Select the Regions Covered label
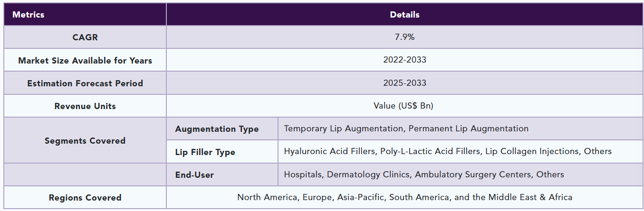Image resolution: width=644 pixels, height=211 pixels. 85,198
